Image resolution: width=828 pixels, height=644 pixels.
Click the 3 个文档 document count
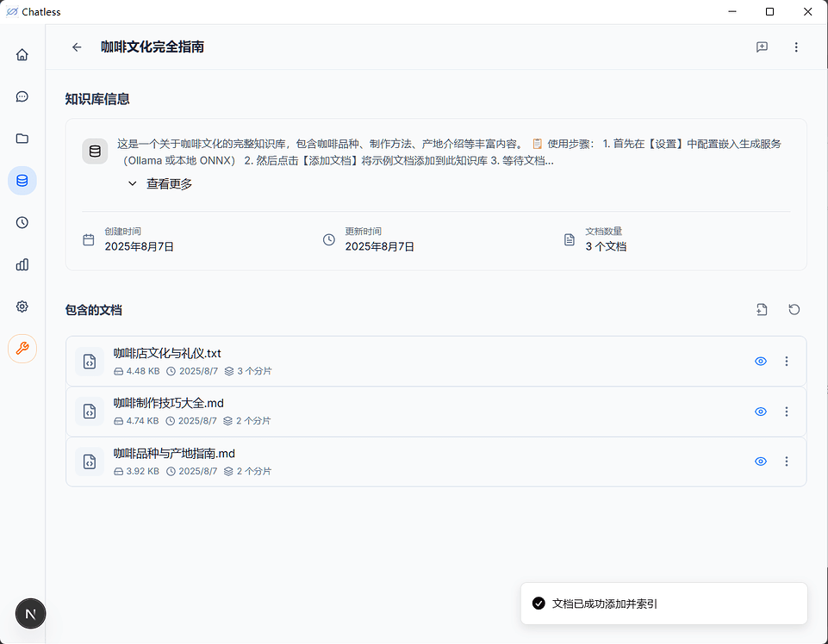pyautogui.click(x=606, y=246)
